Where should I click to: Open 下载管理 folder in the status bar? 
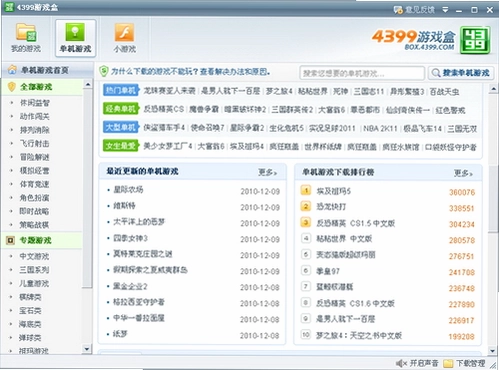coord(464,363)
